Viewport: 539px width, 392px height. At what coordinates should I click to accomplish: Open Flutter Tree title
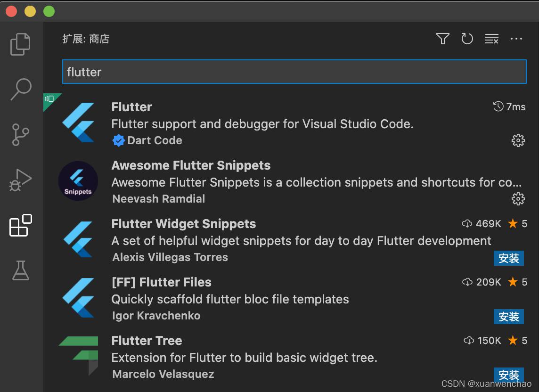(147, 341)
